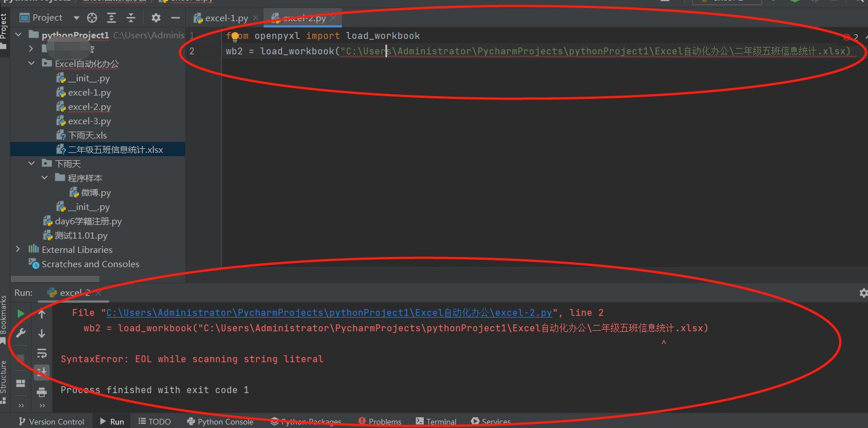
Task: Click the excel-2.py file path link in console
Action: point(329,312)
